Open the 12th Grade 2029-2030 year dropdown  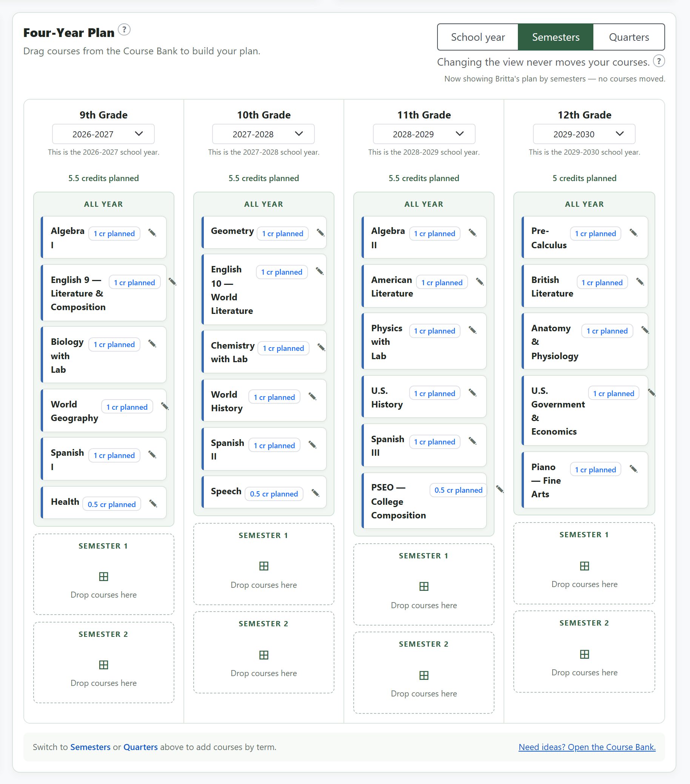[x=584, y=134]
